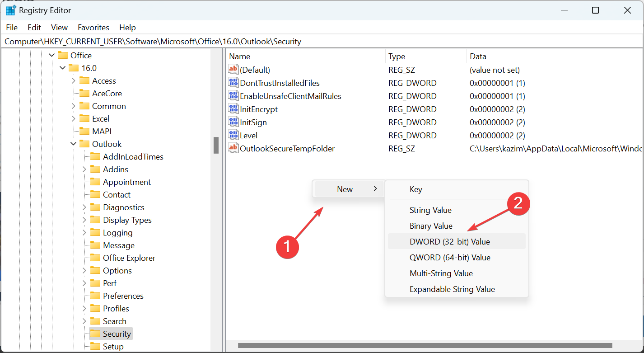
Task: Open the Favorites menu
Action: click(x=93, y=28)
